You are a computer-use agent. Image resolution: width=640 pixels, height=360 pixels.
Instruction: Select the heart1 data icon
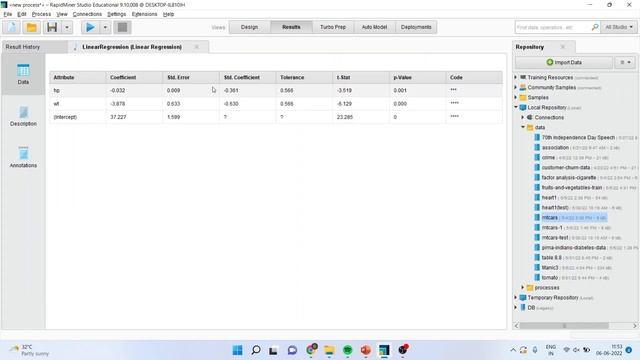(x=537, y=198)
